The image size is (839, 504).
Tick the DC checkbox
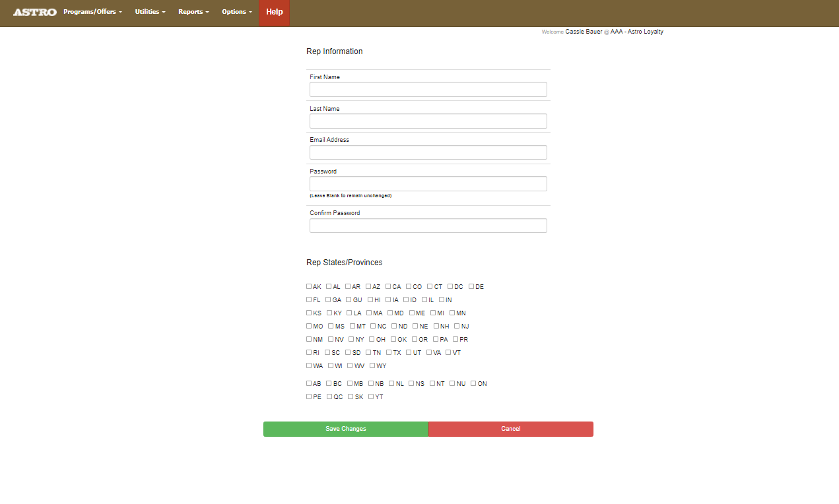pos(450,286)
